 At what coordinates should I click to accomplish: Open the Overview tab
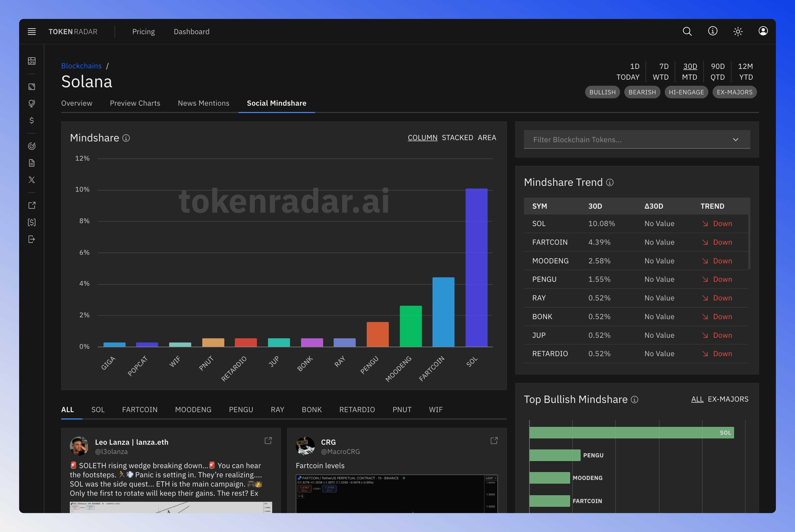pos(77,103)
